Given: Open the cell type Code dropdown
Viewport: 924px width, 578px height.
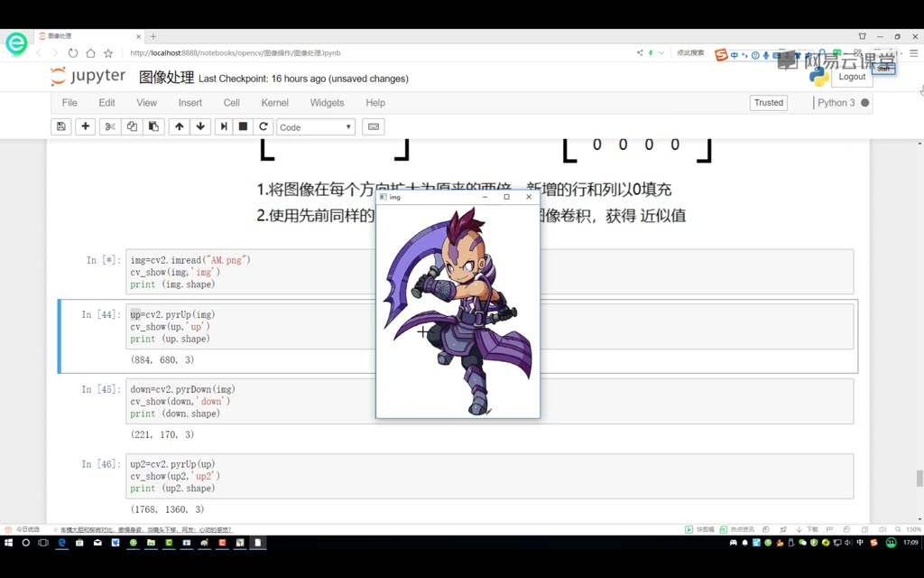Looking at the screenshot, I should [x=316, y=126].
